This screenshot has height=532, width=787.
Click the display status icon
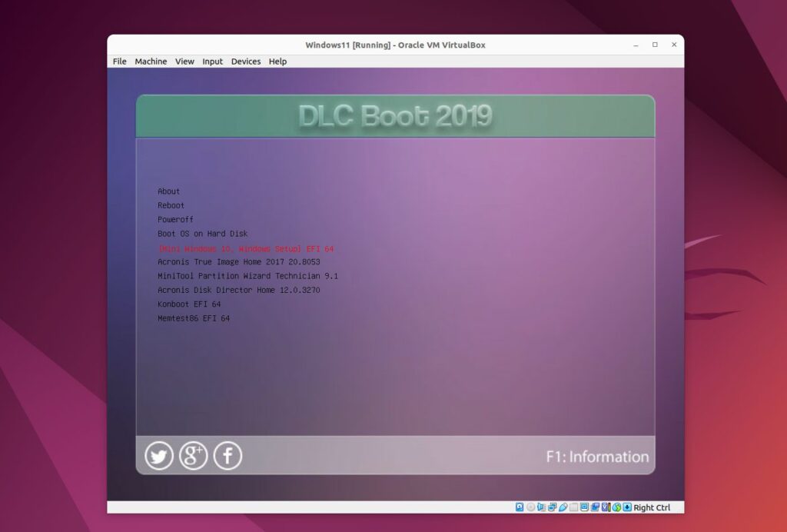[584, 507]
